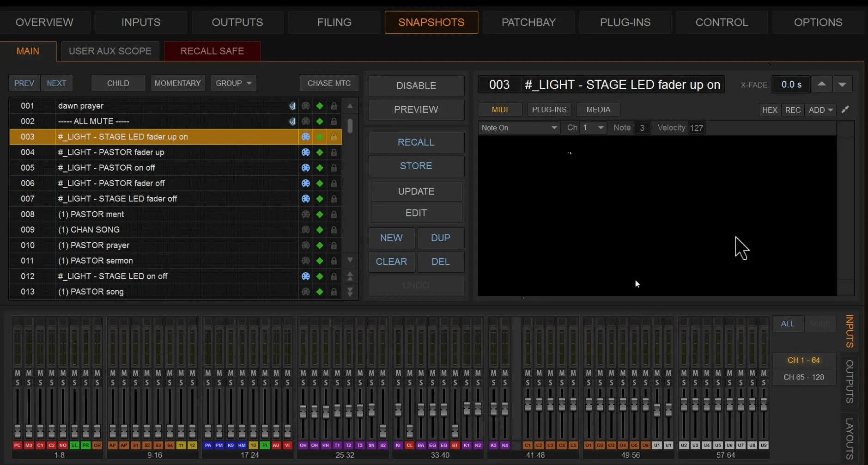
Task: Click the plug-in icon on dawn prayer row
Action: coord(292,106)
